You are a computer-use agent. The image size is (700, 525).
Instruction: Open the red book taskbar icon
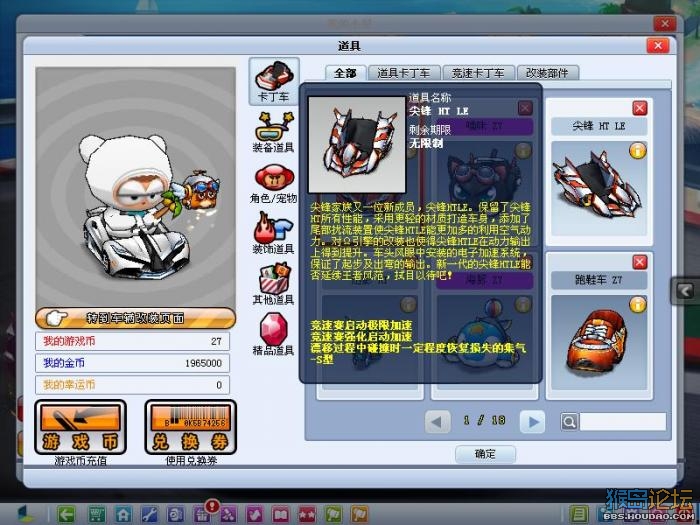click(281, 515)
